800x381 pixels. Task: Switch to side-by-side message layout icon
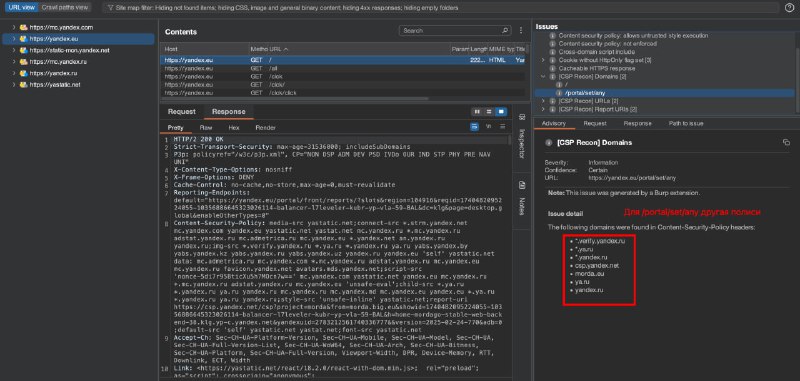click(478, 112)
